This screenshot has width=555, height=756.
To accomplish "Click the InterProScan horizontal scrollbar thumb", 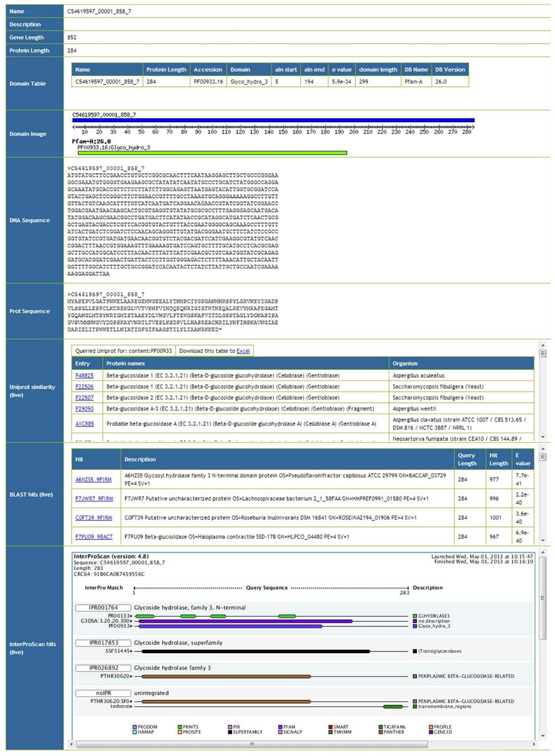I will (x=252, y=744).
